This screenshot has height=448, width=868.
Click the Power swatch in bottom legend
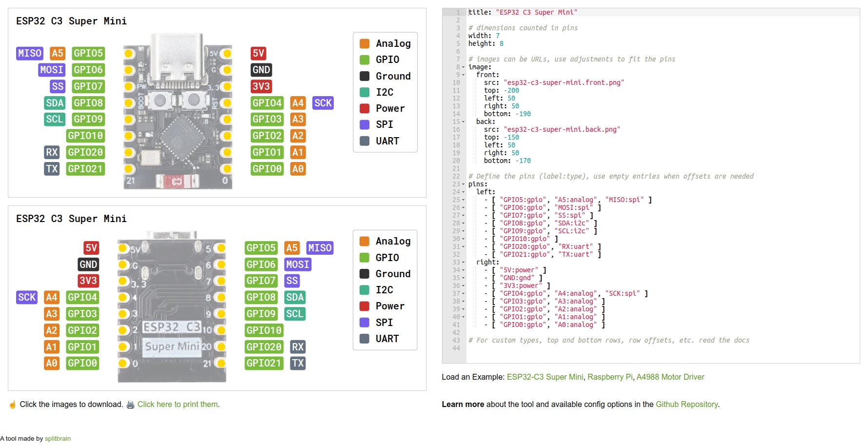(364, 306)
